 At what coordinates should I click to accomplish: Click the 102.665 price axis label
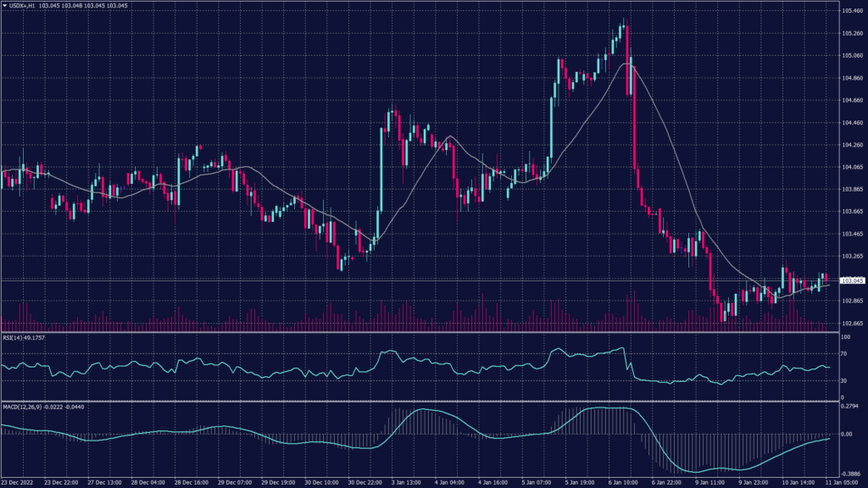(x=851, y=323)
